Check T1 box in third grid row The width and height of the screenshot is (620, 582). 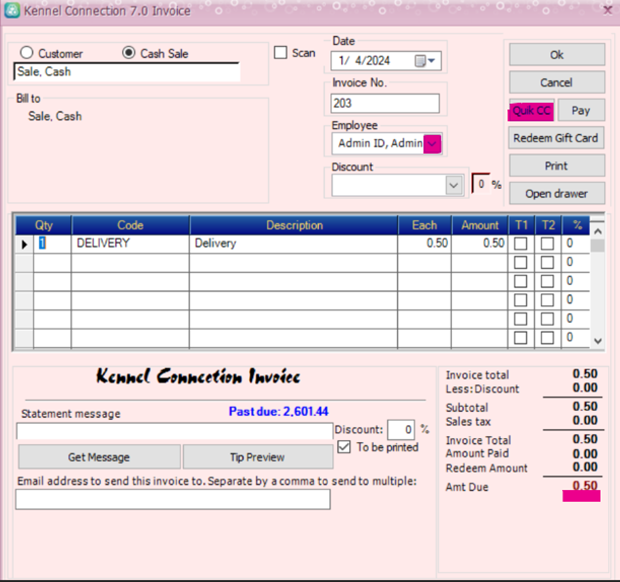pyautogui.click(x=520, y=282)
